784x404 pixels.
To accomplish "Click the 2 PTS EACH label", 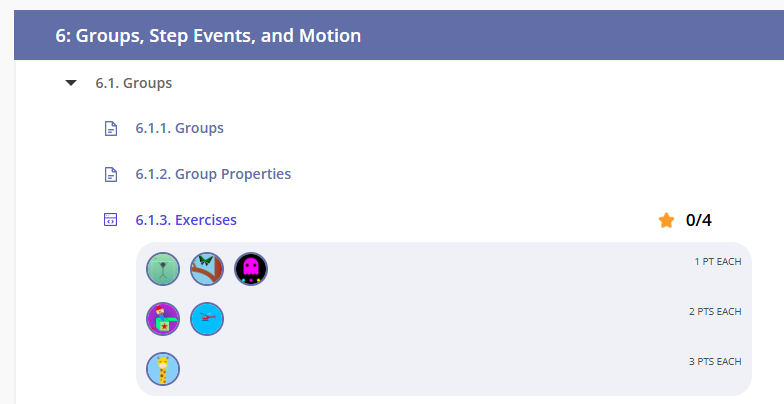I will pos(715,312).
